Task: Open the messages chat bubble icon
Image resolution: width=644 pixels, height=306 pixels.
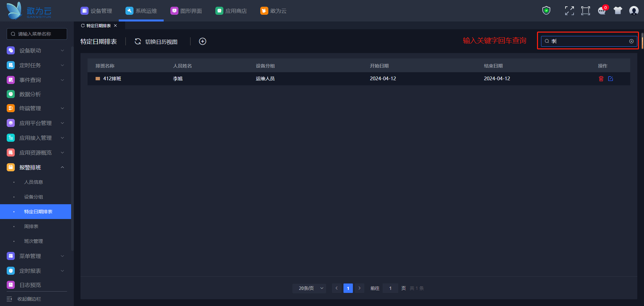Action: (602, 11)
